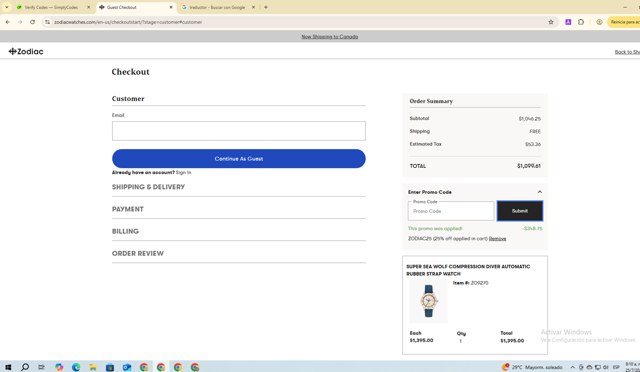This screenshot has height=372, width=640.
Task: Click the promo discount amount -$348.75
Action: coord(532,229)
